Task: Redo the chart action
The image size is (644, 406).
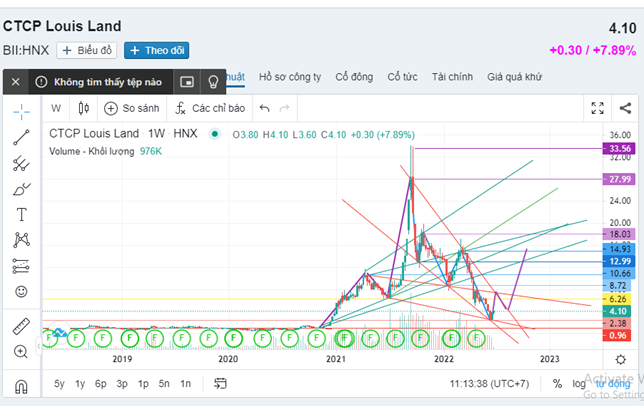Action: [x=284, y=108]
